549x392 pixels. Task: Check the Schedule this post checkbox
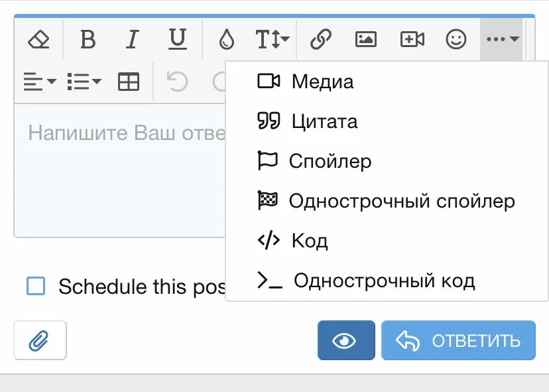pyautogui.click(x=36, y=287)
